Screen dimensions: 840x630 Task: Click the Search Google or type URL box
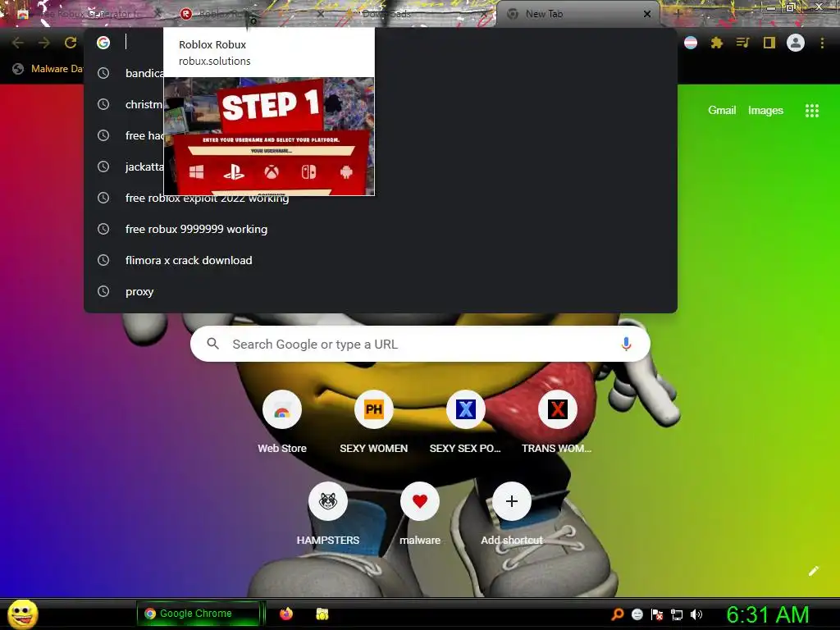pos(420,344)
